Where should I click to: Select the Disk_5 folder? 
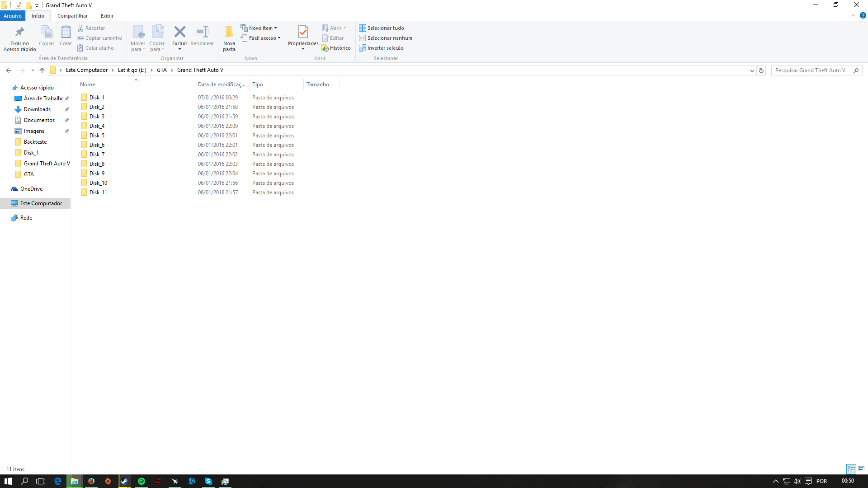[x=97, y=136]
